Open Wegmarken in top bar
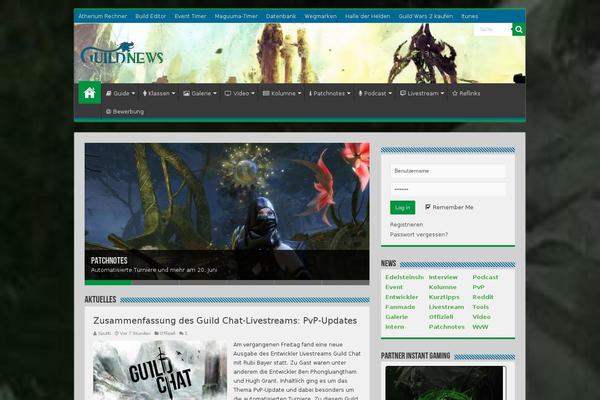 coord(321,16)
